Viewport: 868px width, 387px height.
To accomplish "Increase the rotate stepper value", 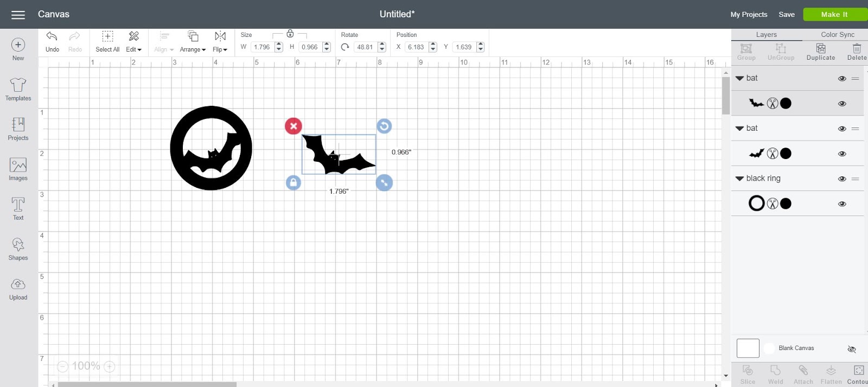I will point(382,45).
